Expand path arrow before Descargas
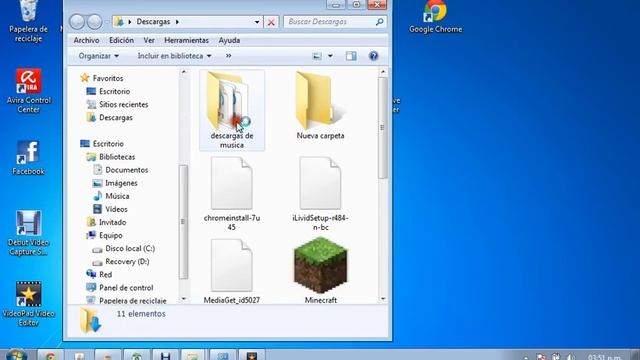The width and height of the screenshot is (640, 360). 130,22
